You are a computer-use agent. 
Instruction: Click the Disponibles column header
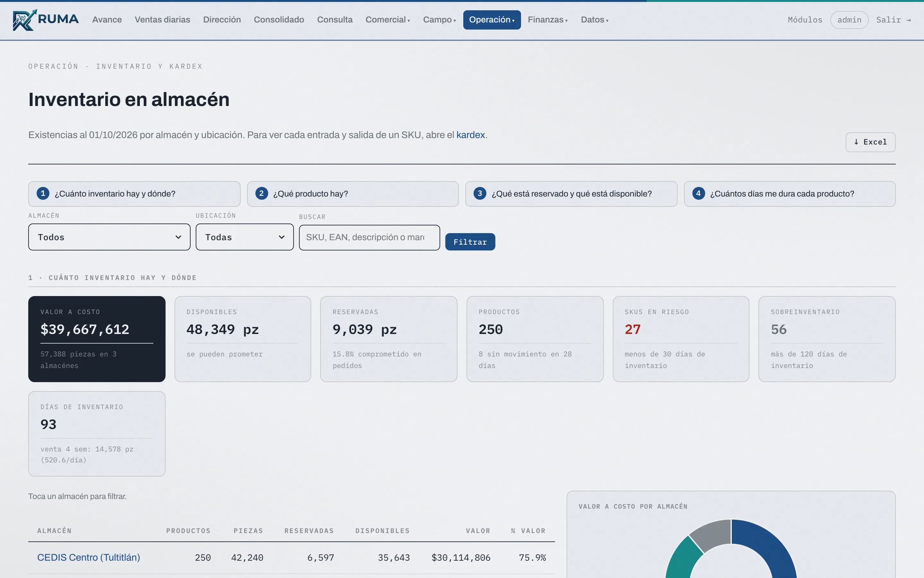(x=382, y=530)
